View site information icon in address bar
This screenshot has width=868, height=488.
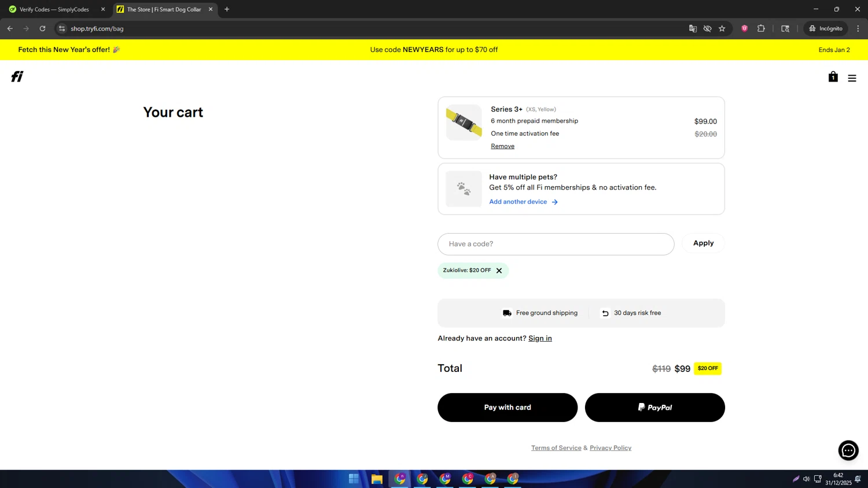(x=62, y=28)
